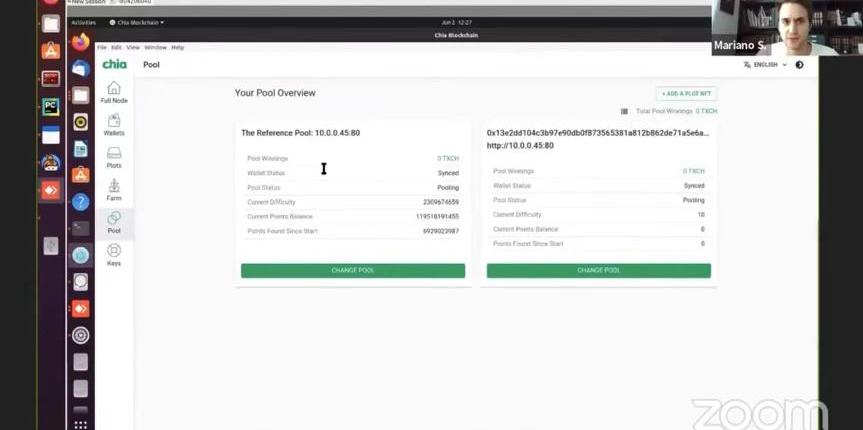This screenshot has height=430, width=863.
Task: Click the Jun 2 12:27 clock
Action: [x=456, y=23]
